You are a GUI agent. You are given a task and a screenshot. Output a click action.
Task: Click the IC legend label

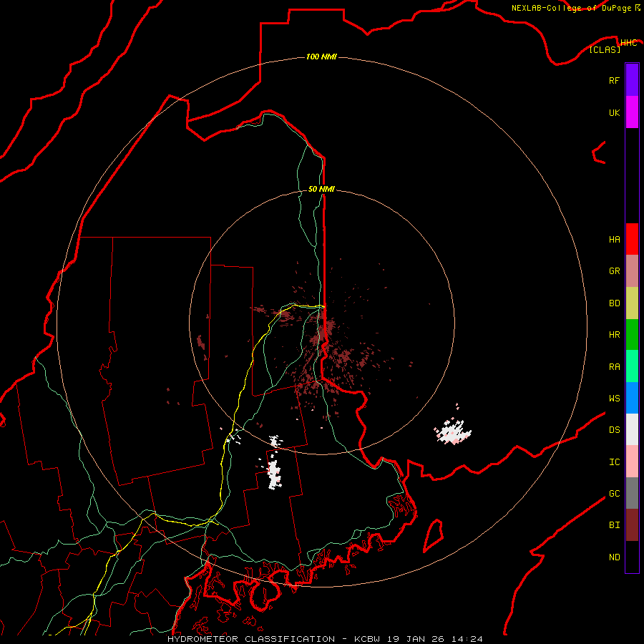(x=614, y=462)
